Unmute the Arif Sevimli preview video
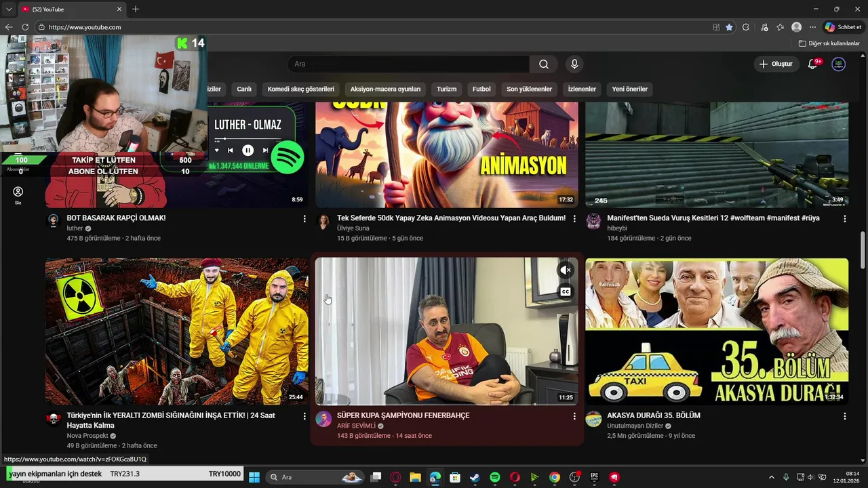Viewport: 868px width, 488px height. (566, 270)
